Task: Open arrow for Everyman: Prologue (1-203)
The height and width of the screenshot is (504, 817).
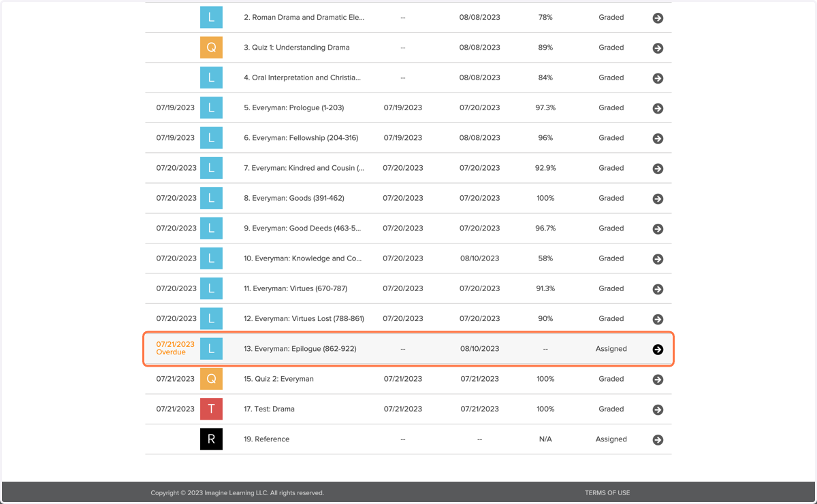Action: coord(658,108)
